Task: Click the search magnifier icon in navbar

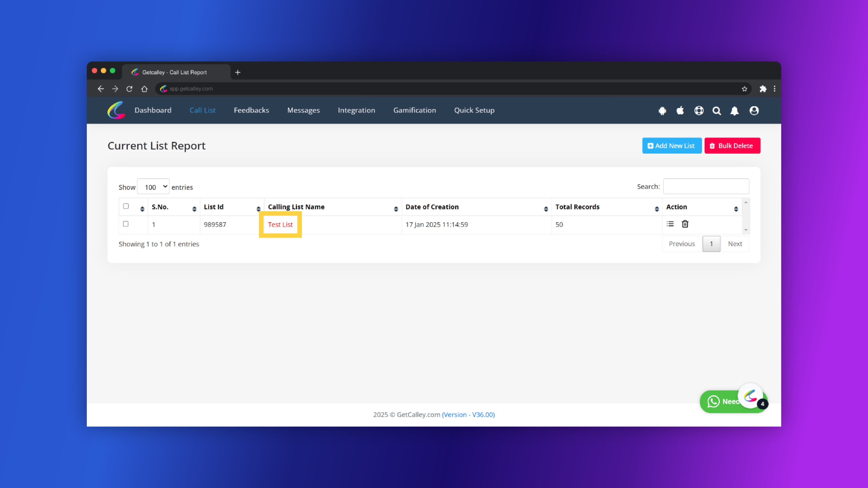Action: coord(716,111)
